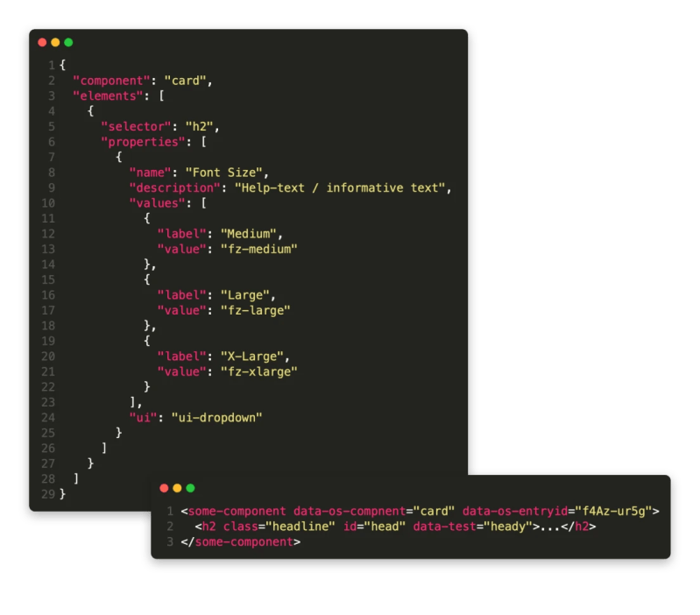Click the "values" key
The image size is (700, 615).
(157, 203)
